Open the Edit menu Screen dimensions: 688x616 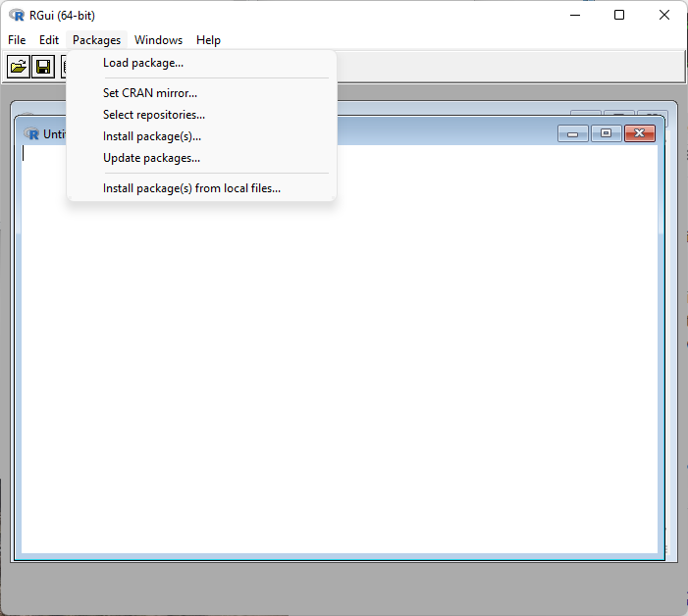(x=49, y=40)
